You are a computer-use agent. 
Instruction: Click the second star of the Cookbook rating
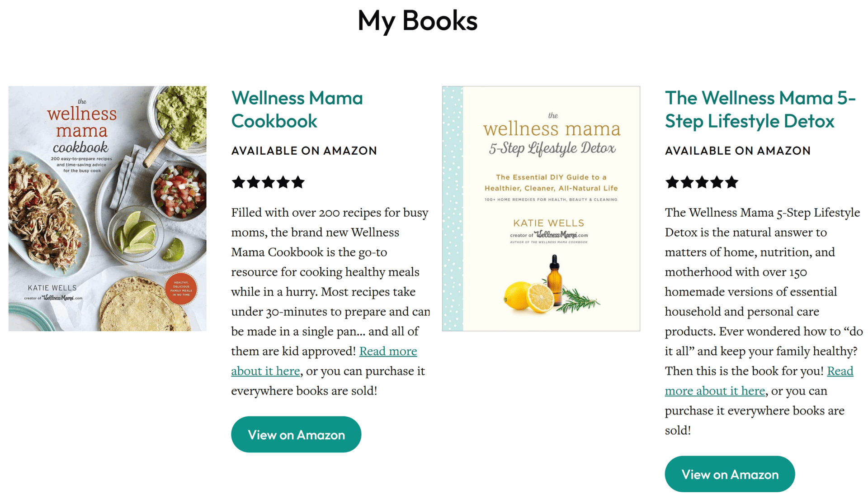pyautogui.click(x=253, y=182)
